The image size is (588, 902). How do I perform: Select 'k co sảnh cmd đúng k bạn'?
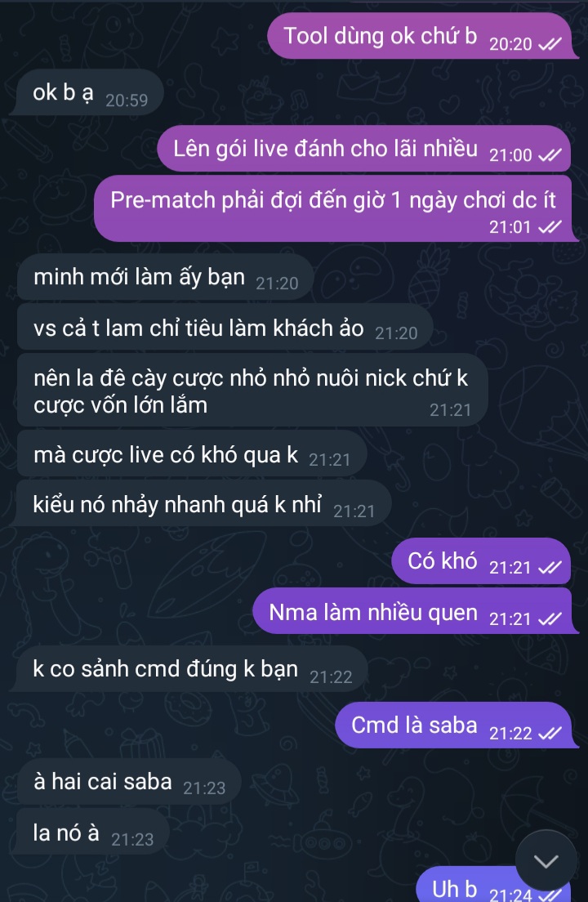pos(191,669)
